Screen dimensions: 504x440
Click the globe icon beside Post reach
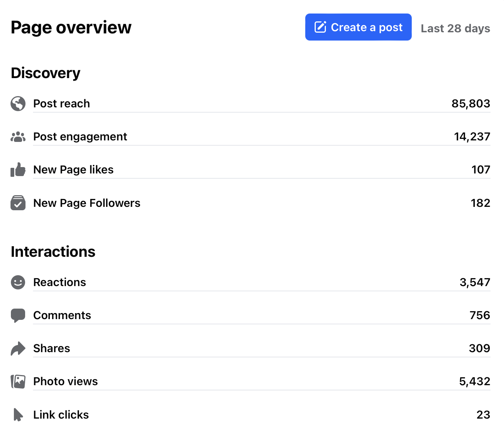(x=18, y=104)
